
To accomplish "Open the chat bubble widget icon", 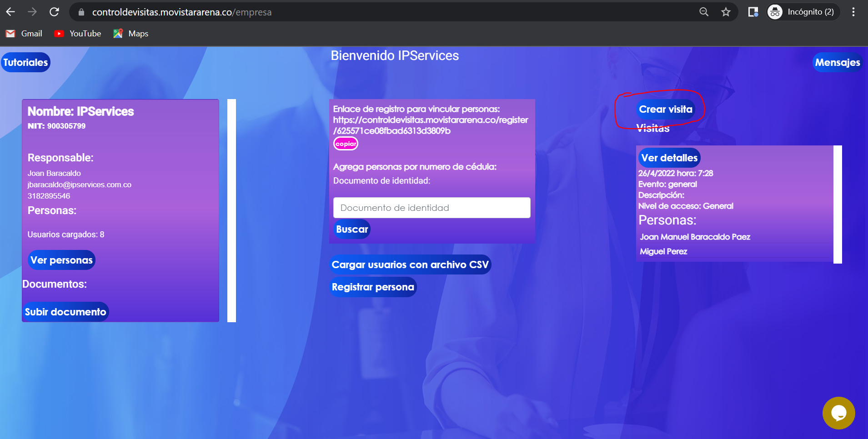I will (838, 413).
